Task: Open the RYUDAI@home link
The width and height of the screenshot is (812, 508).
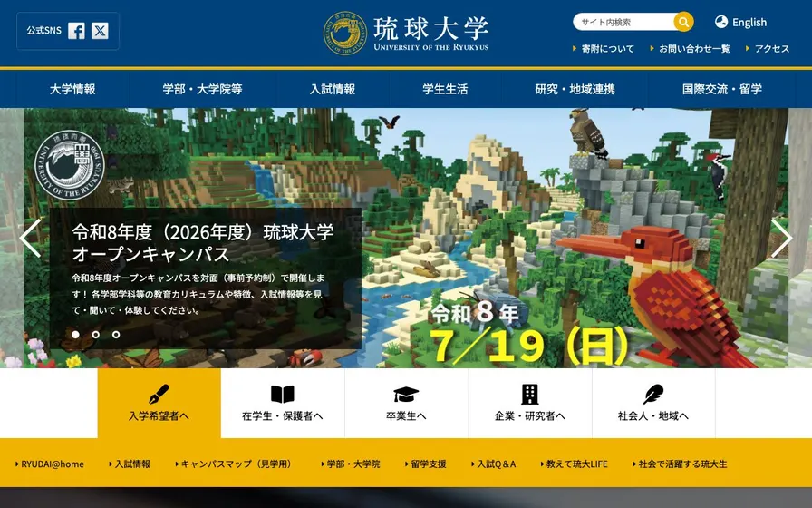Action: coord(53,464)
